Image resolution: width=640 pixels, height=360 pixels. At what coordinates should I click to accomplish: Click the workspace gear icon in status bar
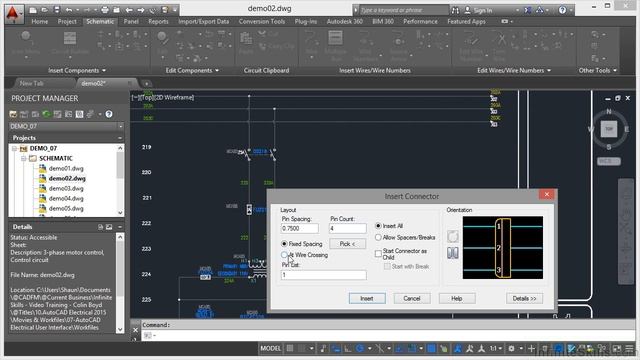[x=511, y=348]
